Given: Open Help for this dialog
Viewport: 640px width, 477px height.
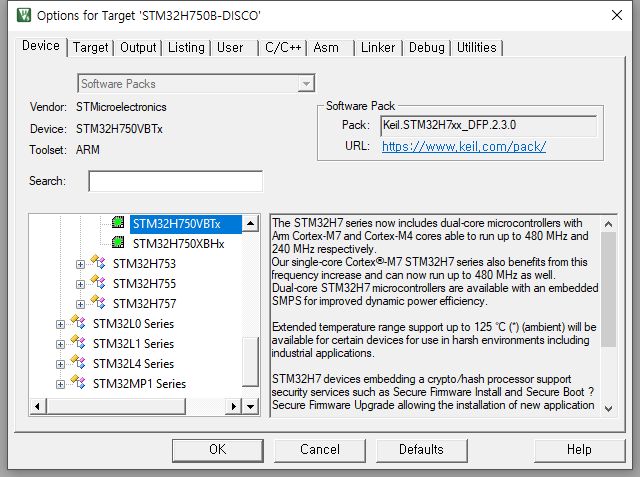Looking at the screenshot, I should (579, 450).
